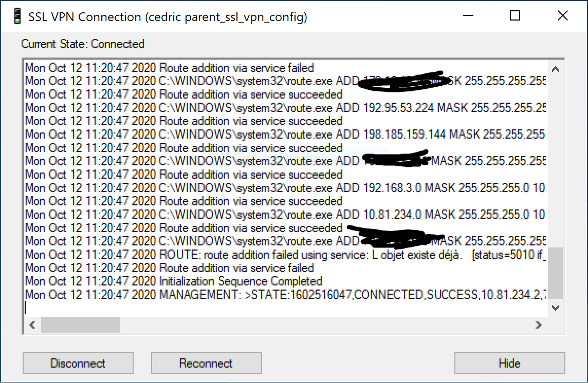
Task: Close the SSL VPN Connection window
Action: click(562, 16)
